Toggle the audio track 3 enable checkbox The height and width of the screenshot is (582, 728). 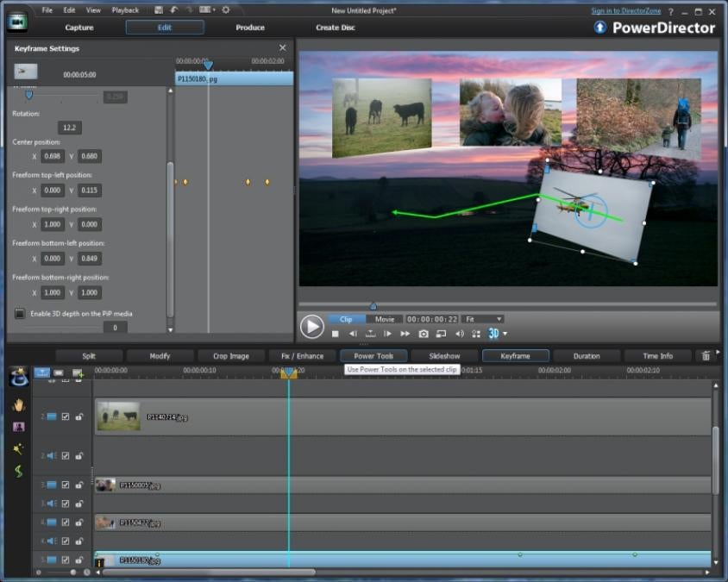point(66,504)
